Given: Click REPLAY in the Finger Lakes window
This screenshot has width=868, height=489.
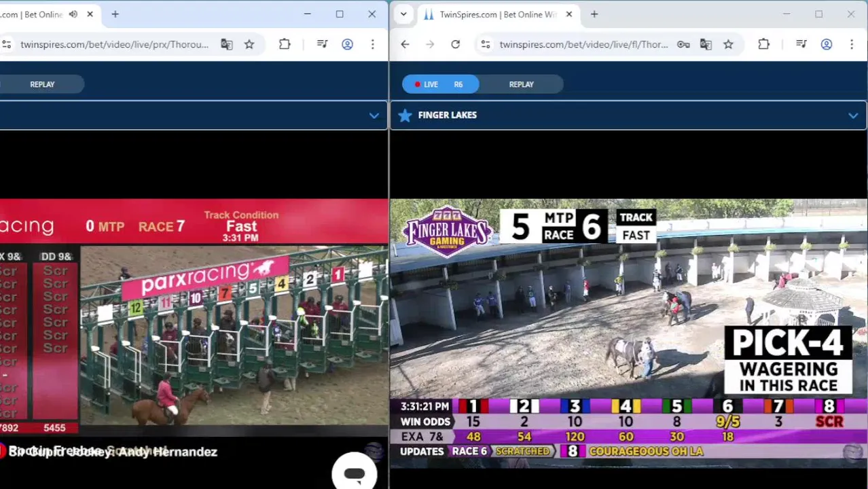Looking at the screenshot, I should tap(522, 84).
